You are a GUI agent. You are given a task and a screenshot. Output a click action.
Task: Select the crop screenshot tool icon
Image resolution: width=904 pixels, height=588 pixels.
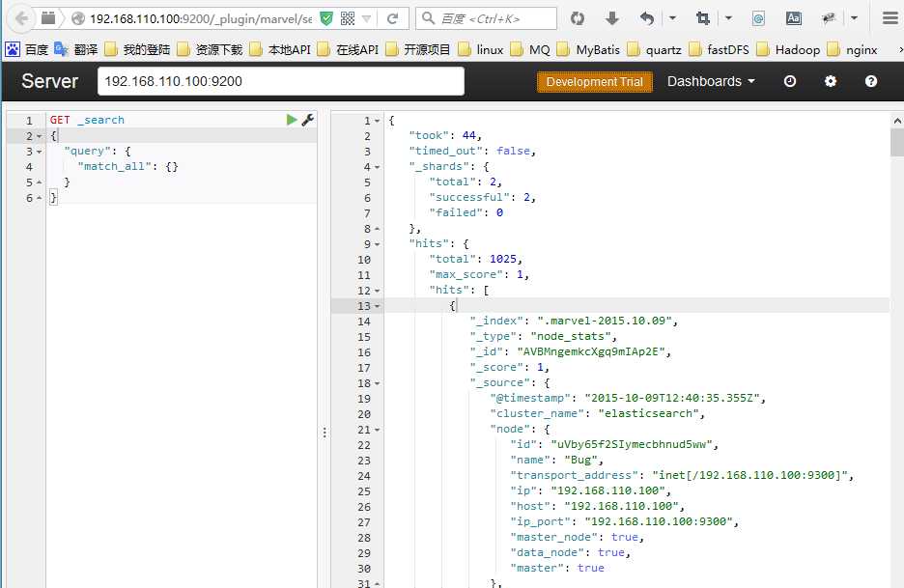tap(702, 19)
